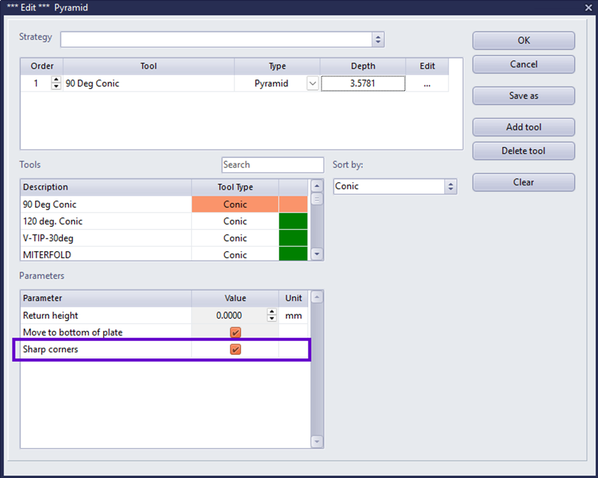Click the tools list scroll-up arrow
The image size is (598, 478).
[x=317, y=186]
